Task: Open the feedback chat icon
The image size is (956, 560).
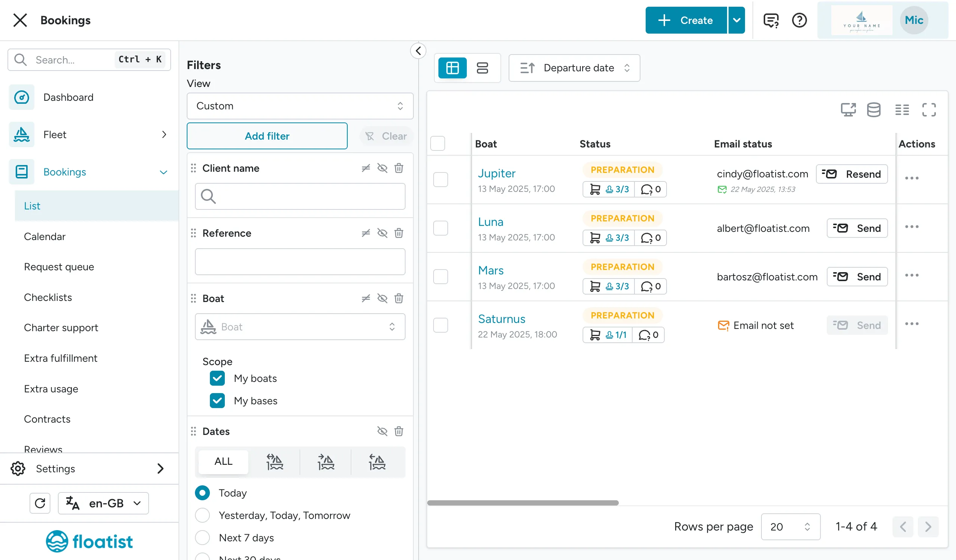Action: [x=771, y=20]
